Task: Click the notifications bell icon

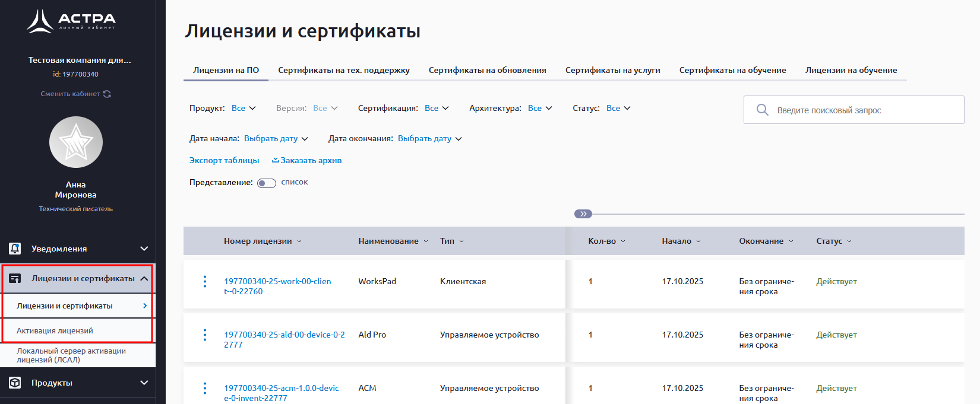Action: click(x=15, y=249)
